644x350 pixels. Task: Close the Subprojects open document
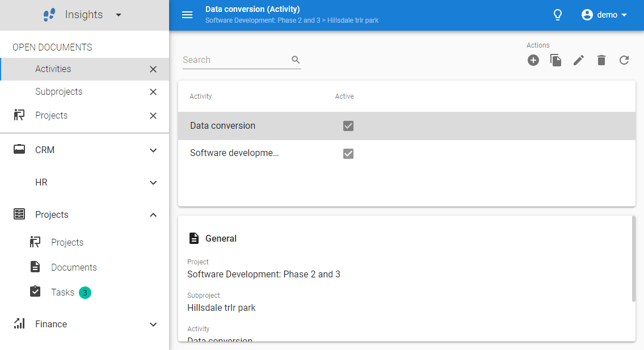(153, 92)
